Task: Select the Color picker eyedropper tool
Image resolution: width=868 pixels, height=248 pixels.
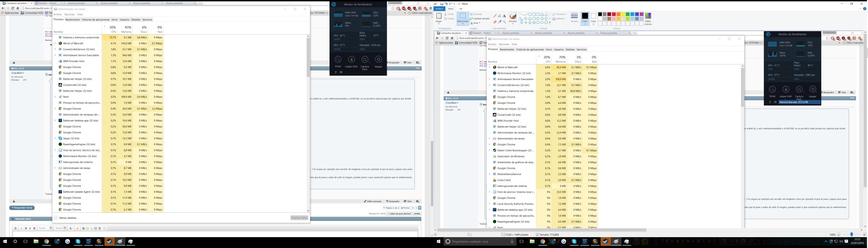Action: (500, 22)
